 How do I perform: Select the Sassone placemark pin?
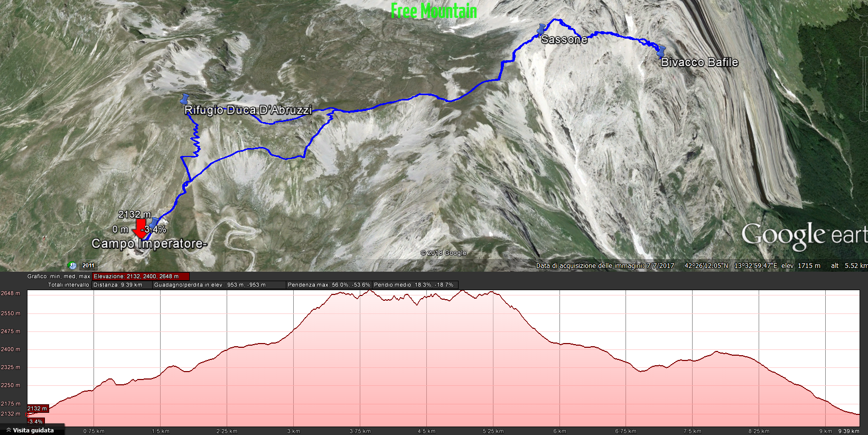541,29
